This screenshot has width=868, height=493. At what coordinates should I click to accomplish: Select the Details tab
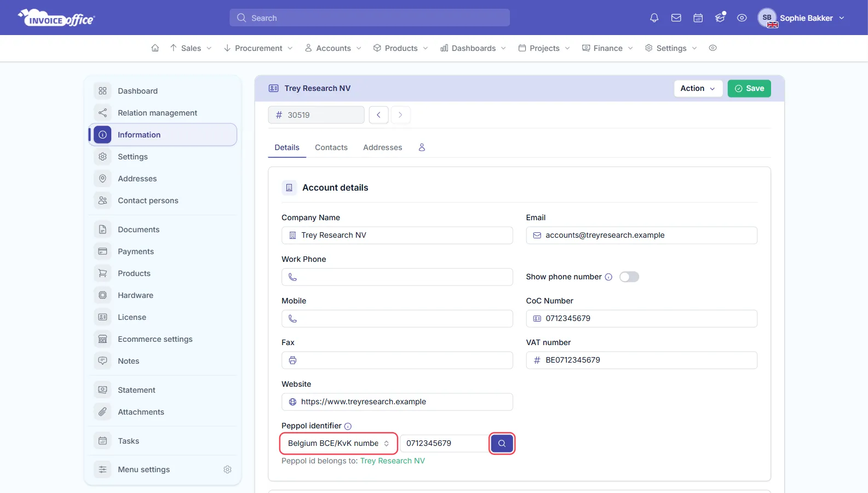pyautogui.click(x=287, y=147)
